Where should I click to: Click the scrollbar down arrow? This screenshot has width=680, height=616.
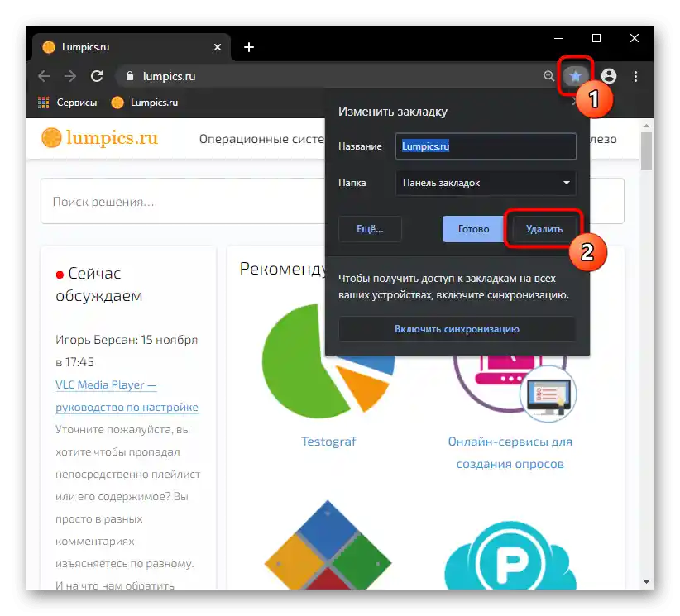[646, 582]
